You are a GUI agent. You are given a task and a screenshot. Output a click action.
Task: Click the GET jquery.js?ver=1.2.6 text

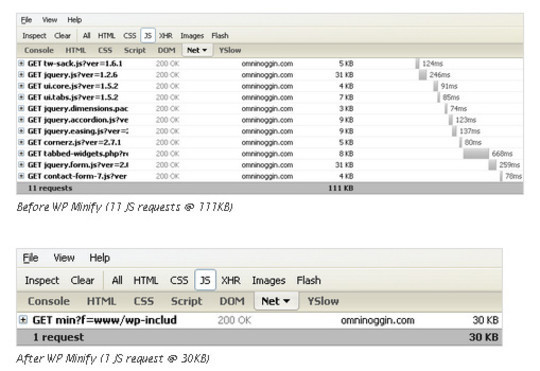click(x=72, y=75)
